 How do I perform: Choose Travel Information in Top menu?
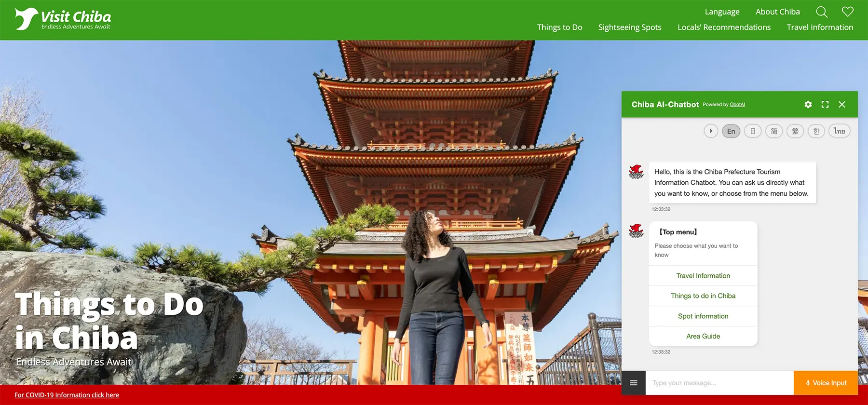pyautogui.click(x=703, y=276)
